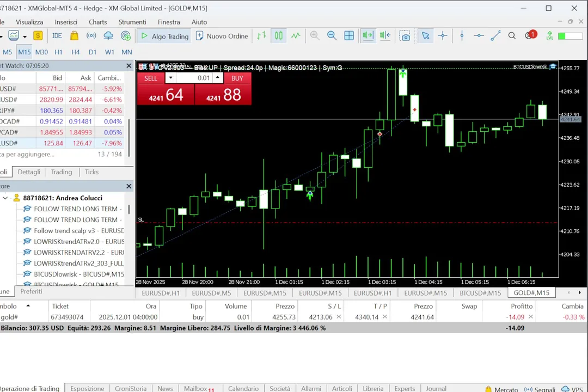Select the arrow cursor tool
Screen dimensions: 588x392
pos(425,35)
